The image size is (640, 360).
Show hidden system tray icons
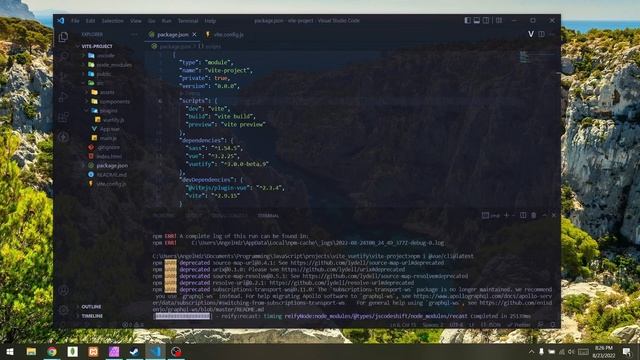tap(531, 351)
